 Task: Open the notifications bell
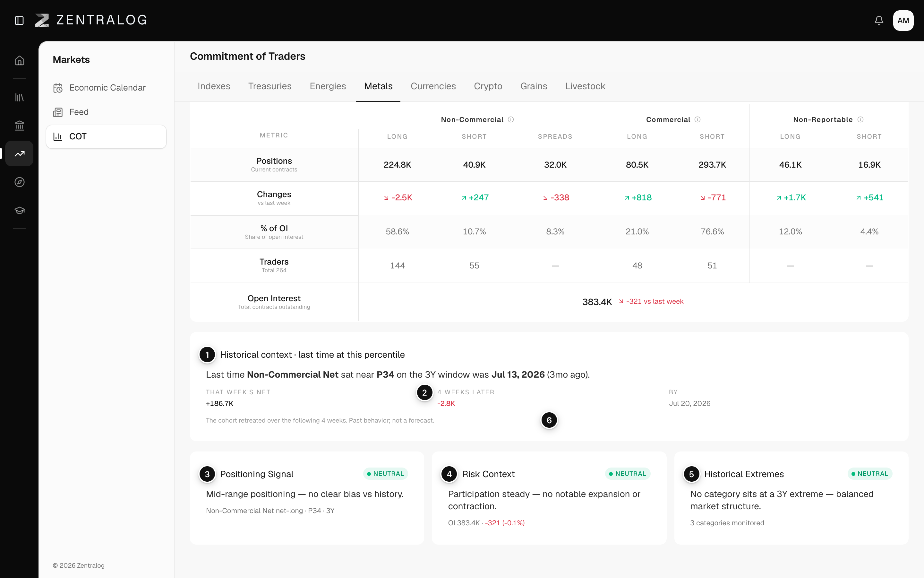click(879, 20)
